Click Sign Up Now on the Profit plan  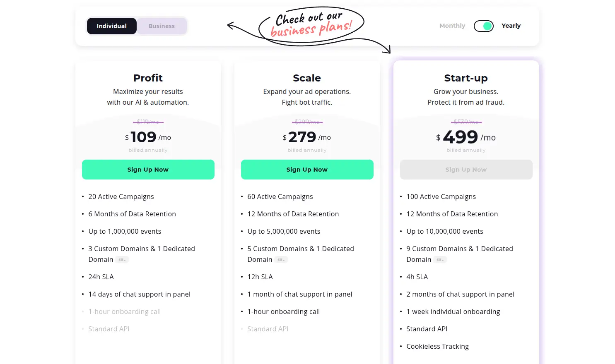tap(148, 169)
